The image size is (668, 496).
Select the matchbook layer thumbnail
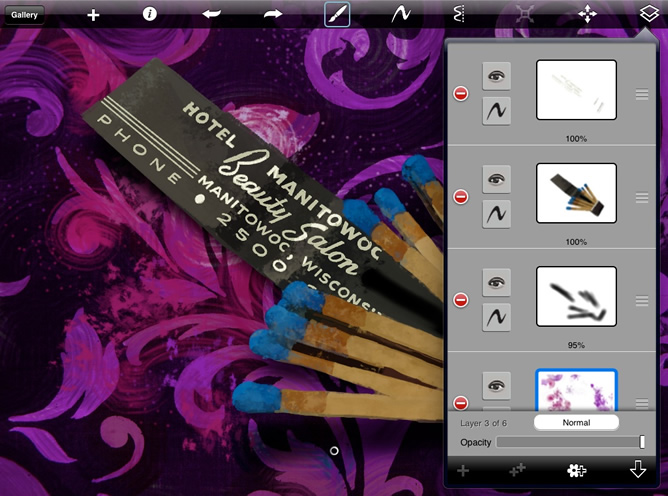pos(576,193)
